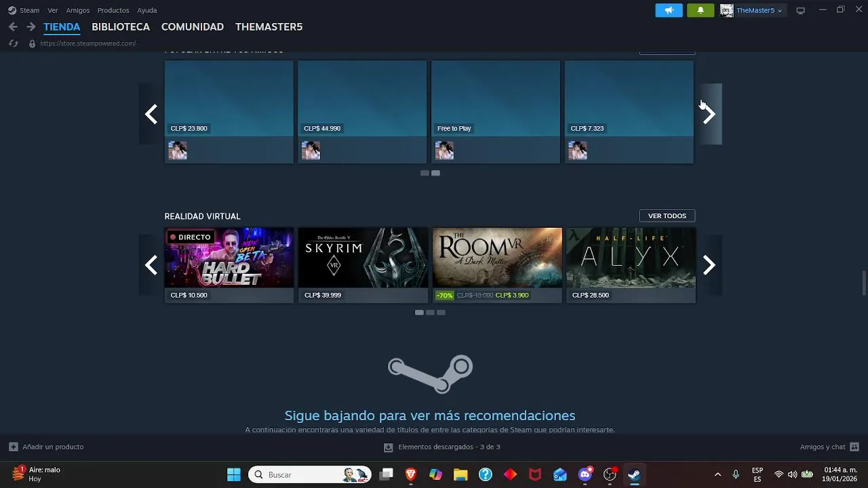Reload the store page
The height and width of the screenshot is (488, 868).
[13, 43]
